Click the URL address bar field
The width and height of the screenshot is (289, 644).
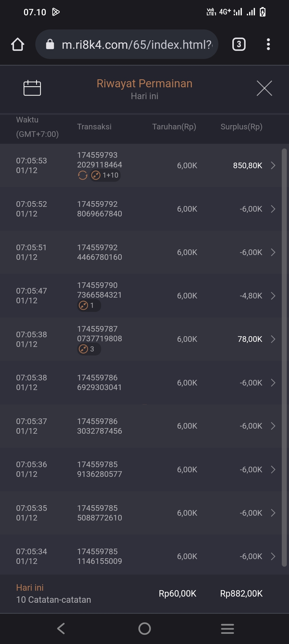pos(136,44)
